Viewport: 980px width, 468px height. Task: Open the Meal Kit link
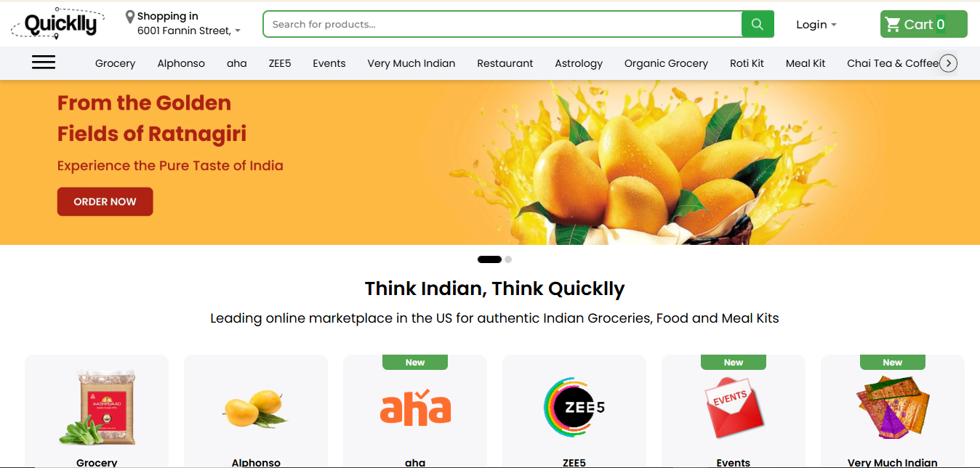[806, 63]
